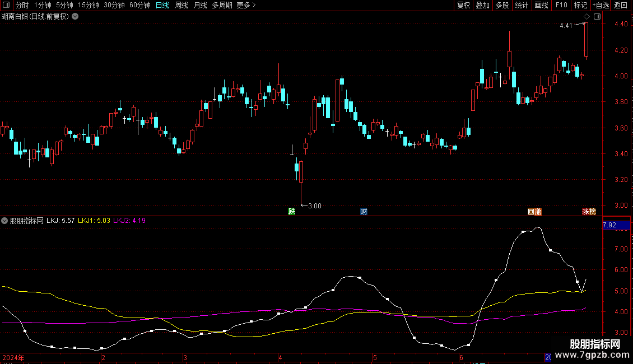Switch to the 周线 weekly period tab
The height and width of the screenshot is (364, 633).
pyautogui.click(x=181, y=6)
